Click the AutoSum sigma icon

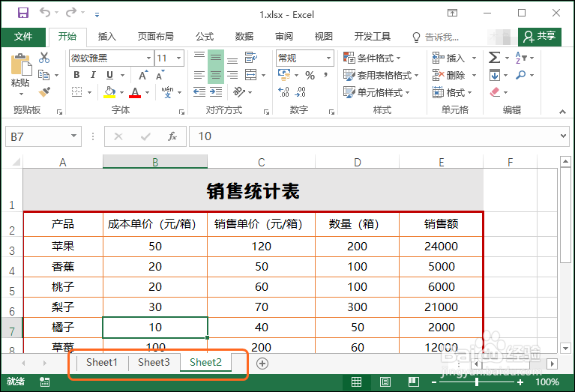pyautogui.click(x=494, y=58)
